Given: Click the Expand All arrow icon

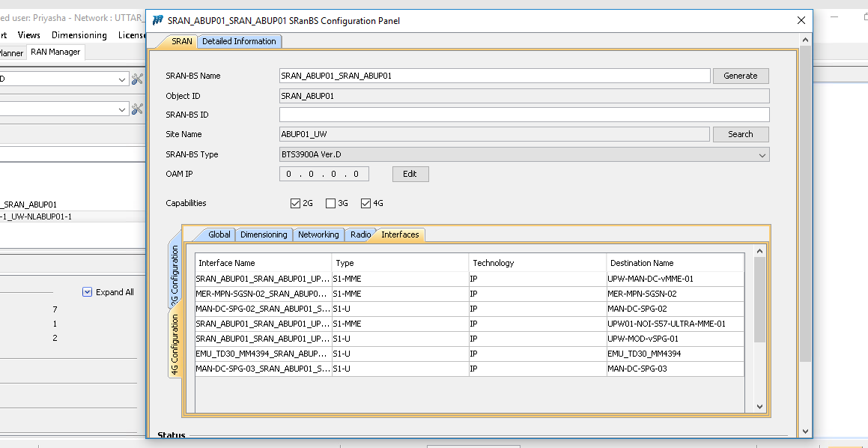Looking at the screenshot, I should [87, 292].
